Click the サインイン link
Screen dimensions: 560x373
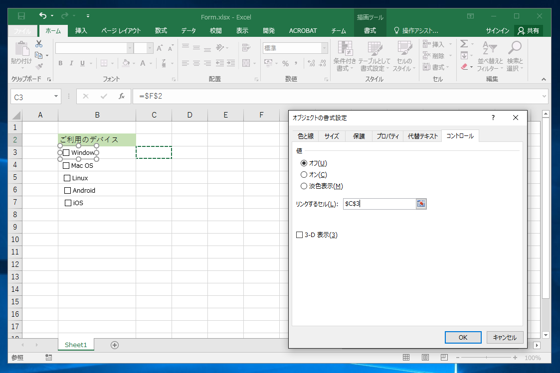point(497,31)
